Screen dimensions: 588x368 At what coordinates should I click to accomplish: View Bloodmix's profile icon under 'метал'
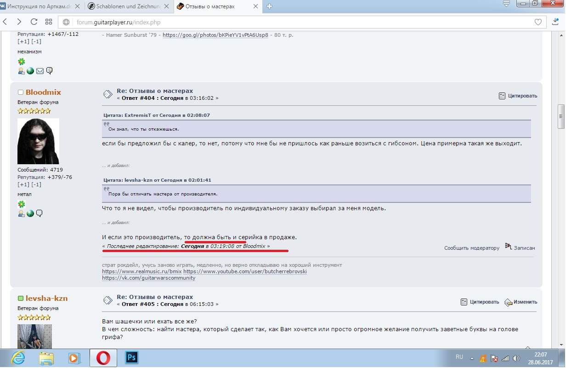[21, 213]
